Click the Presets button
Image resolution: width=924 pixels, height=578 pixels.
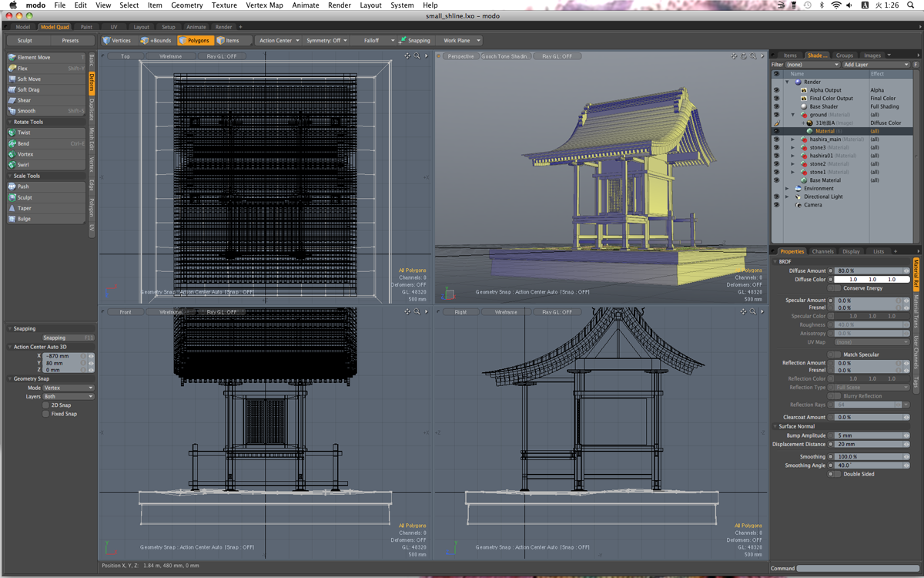tap(70, 41)
